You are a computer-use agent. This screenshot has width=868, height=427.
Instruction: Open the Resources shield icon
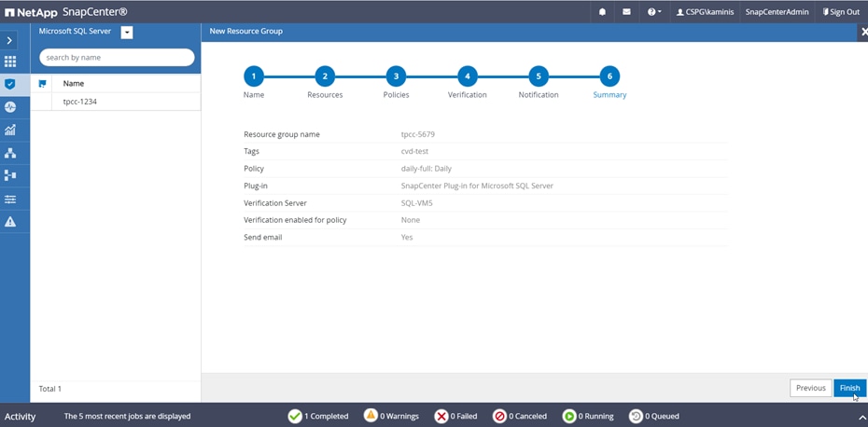point(10,84)
